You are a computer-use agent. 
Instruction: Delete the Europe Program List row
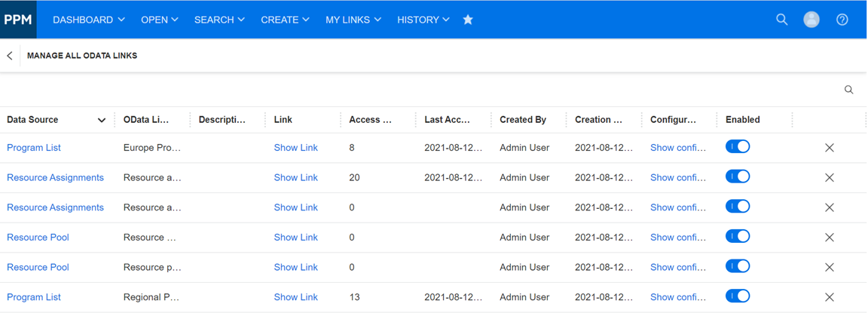(830, 148)
